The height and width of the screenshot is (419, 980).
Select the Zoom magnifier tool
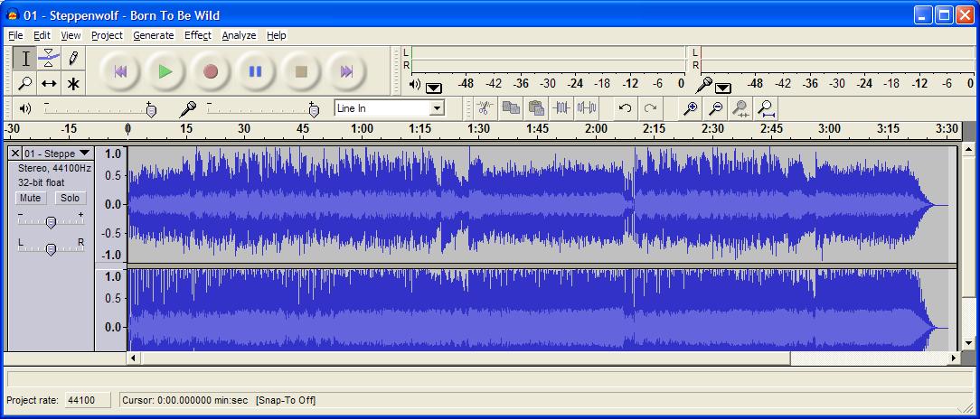(25, 83)
